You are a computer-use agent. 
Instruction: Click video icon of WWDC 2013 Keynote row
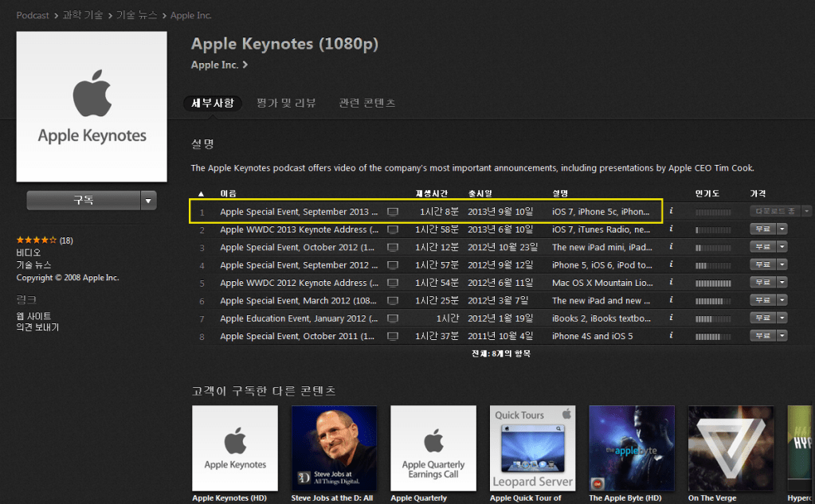click(393, 229)
